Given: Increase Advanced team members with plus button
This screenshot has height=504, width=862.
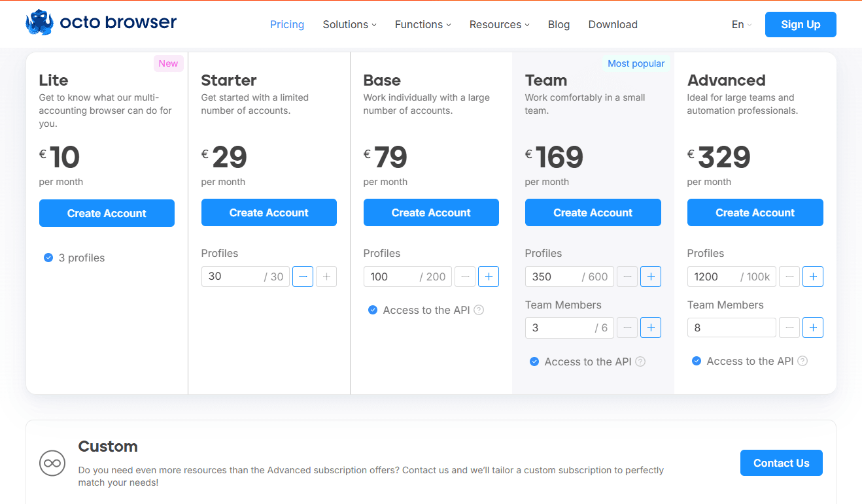Looking at the screenshot, I should [x=813, y=328].
